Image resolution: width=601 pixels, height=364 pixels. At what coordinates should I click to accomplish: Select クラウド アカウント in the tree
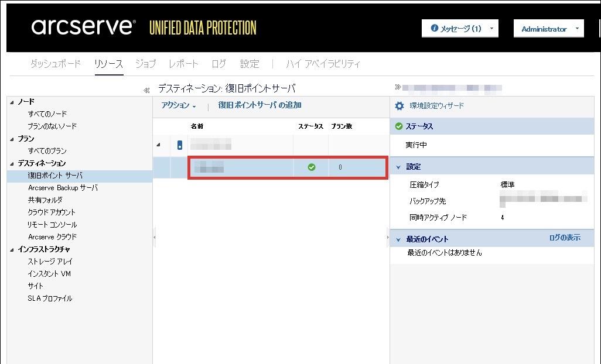(52, 212)
